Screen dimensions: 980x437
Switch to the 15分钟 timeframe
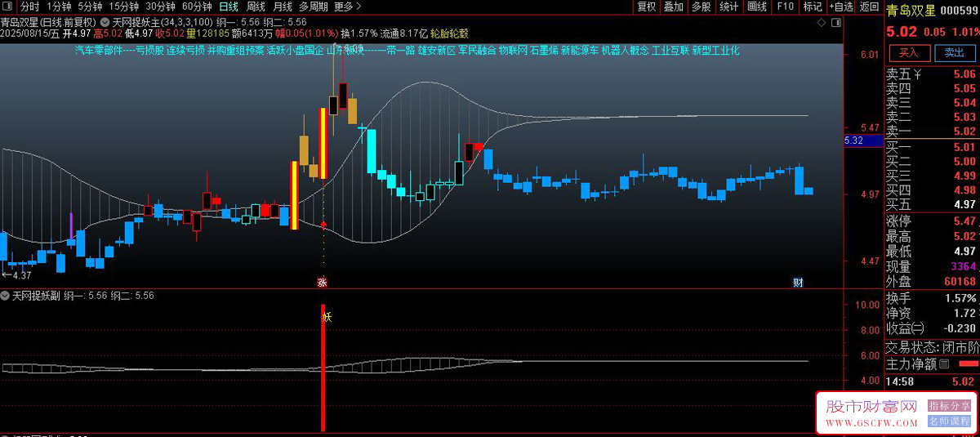123,7
